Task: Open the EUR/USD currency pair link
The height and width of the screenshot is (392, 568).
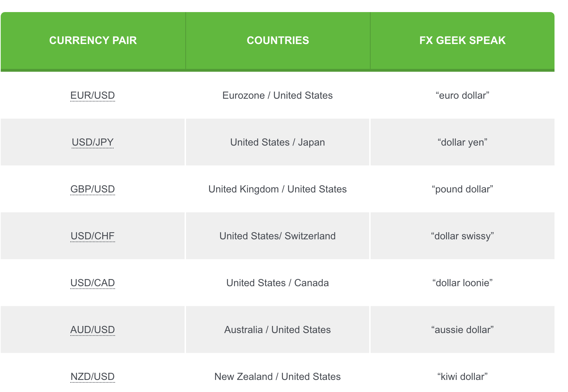Action: (93, 96)
